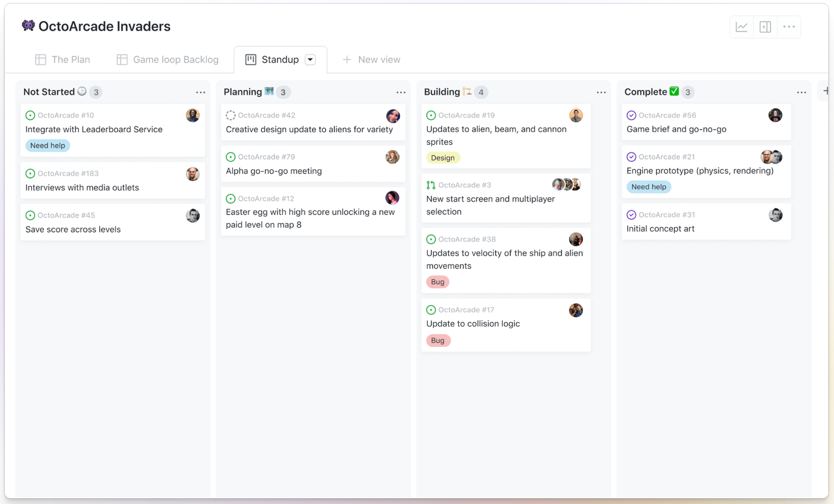Open New start screen and multiplayer selection
Viewport: 834px width, 504px height.
tap(490, 205)
